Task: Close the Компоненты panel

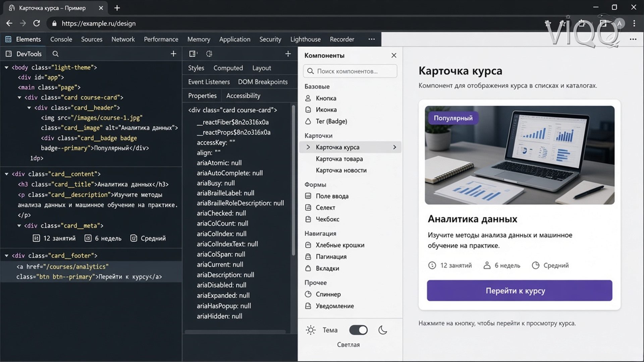Action: (x=394, y=55)
